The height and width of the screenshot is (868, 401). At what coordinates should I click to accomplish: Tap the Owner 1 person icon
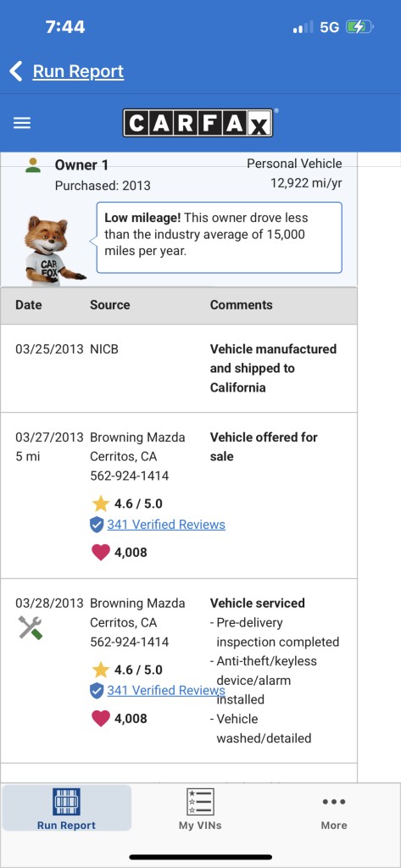pyautogui.click(x=33, y=165)
